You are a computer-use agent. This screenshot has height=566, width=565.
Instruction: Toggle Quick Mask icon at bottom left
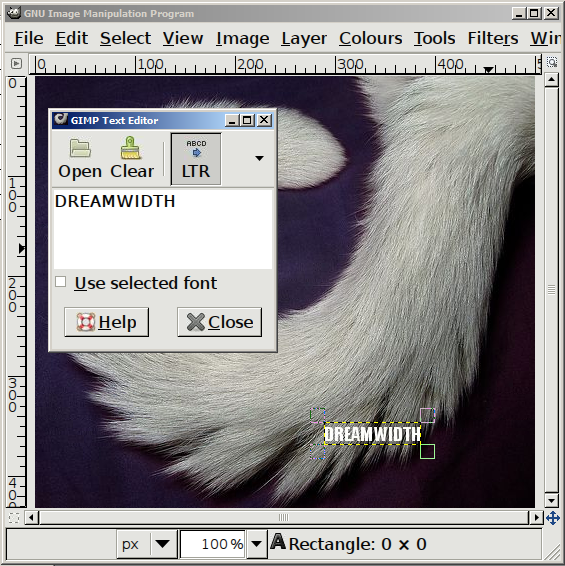pos(14,518)
